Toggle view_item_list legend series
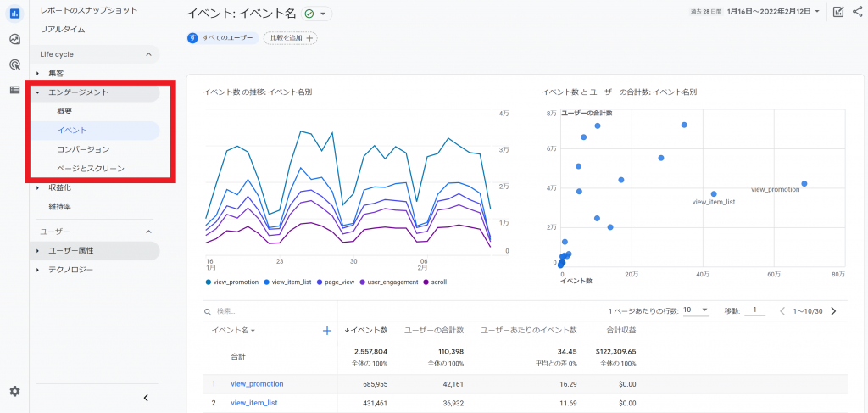 coord(288,282)
